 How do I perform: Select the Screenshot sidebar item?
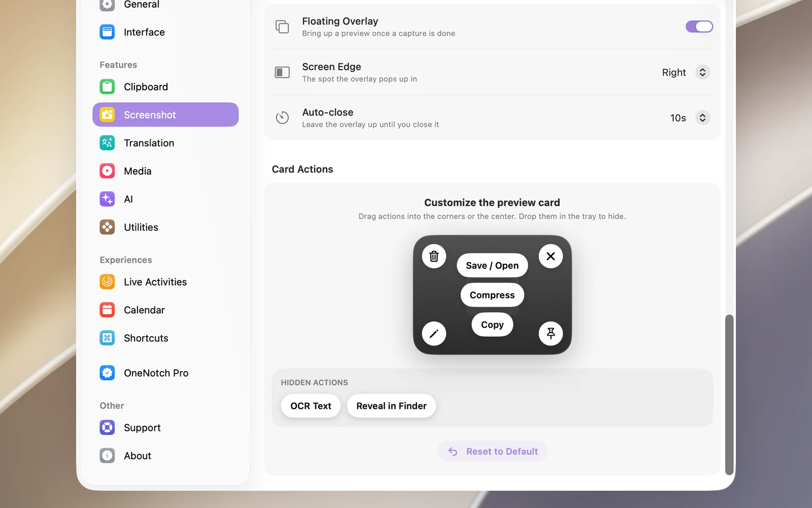point(165,115)
